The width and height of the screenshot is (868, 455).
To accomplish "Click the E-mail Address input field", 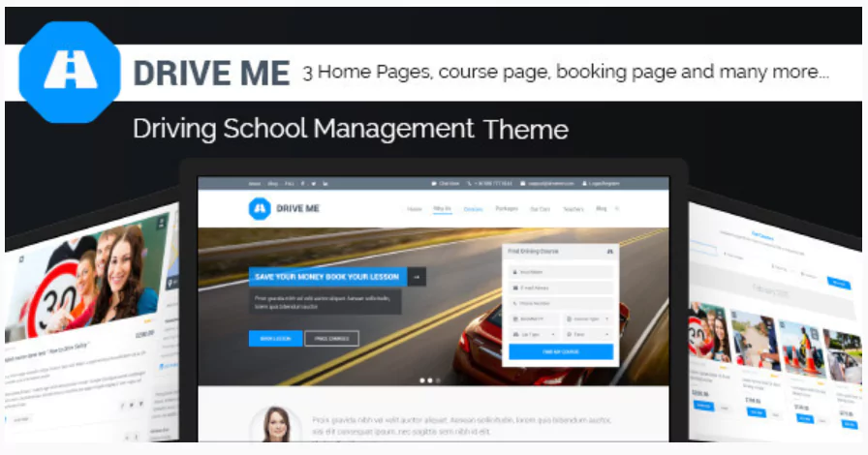I will click(x=561, y=288).
